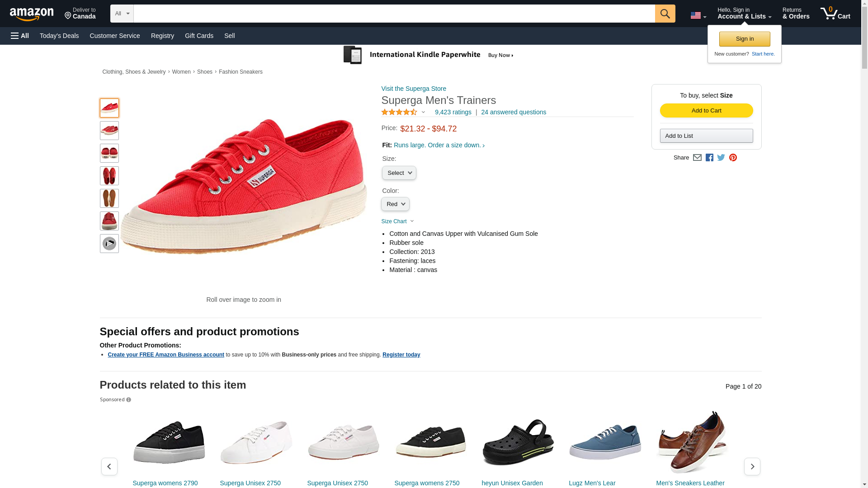Image resolution: width=868 pixels, height=488 pixels.
Task: Open the language flag selector
Action: click(x=698, y=16)
